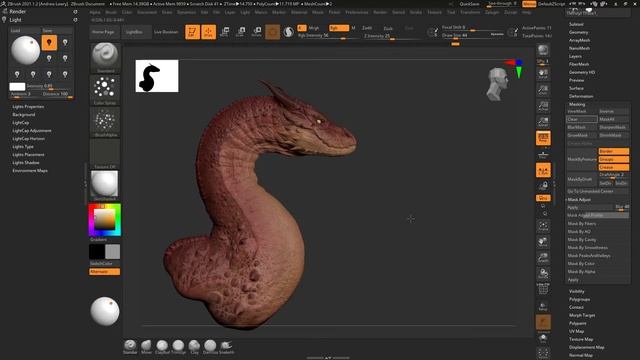The height and width of the screenshot is (360, 640).
Task: Toggle the first orange light bulb
Action: (x=49, y=42)
